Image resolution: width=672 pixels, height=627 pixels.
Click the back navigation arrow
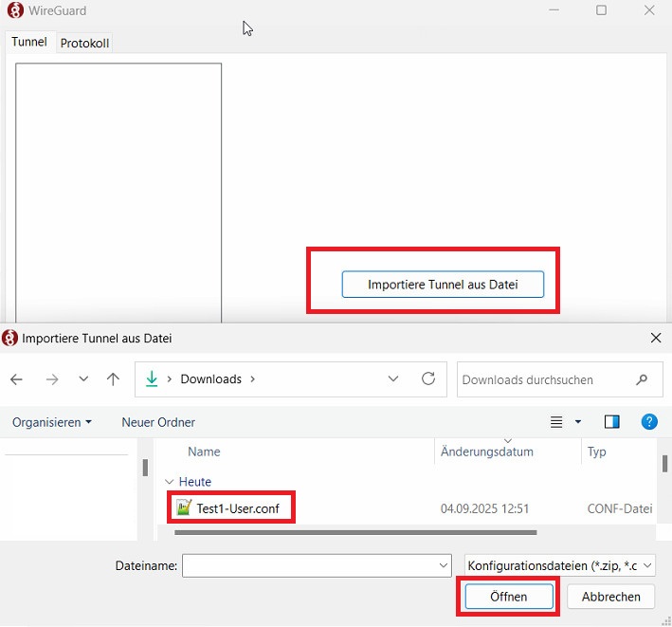(16, 379)
